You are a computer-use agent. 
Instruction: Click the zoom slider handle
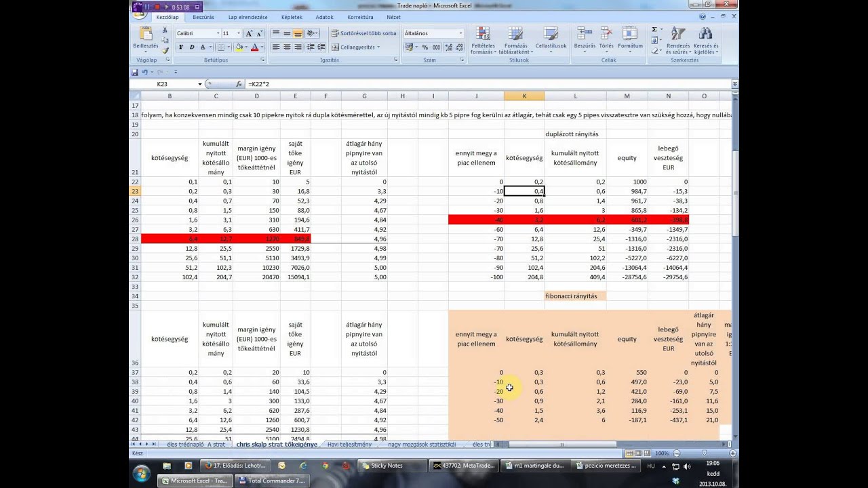click(x=705, y=453)
